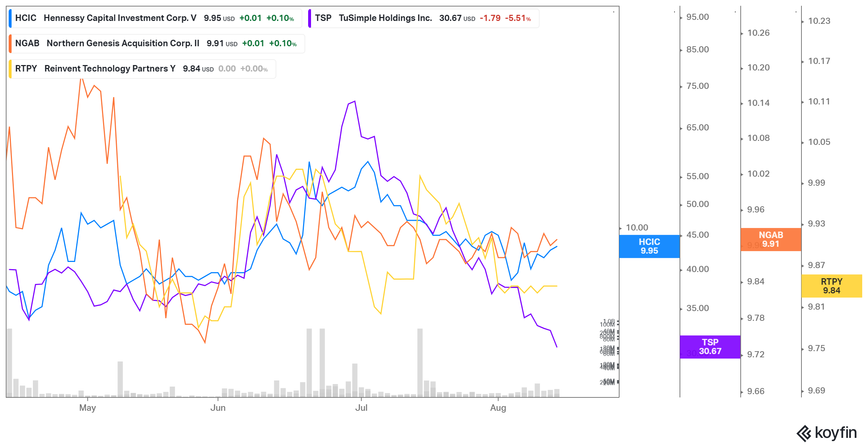The width and height of the screenshot is (868, 448).
Task: Click TuSimple Holdings Inc. legend name
Action: coord(386,18)
